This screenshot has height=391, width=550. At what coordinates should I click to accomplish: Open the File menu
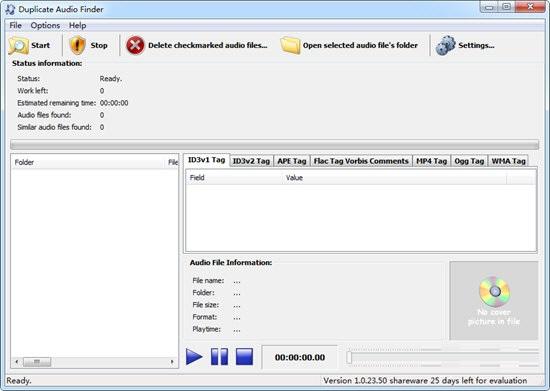point(15,26)
